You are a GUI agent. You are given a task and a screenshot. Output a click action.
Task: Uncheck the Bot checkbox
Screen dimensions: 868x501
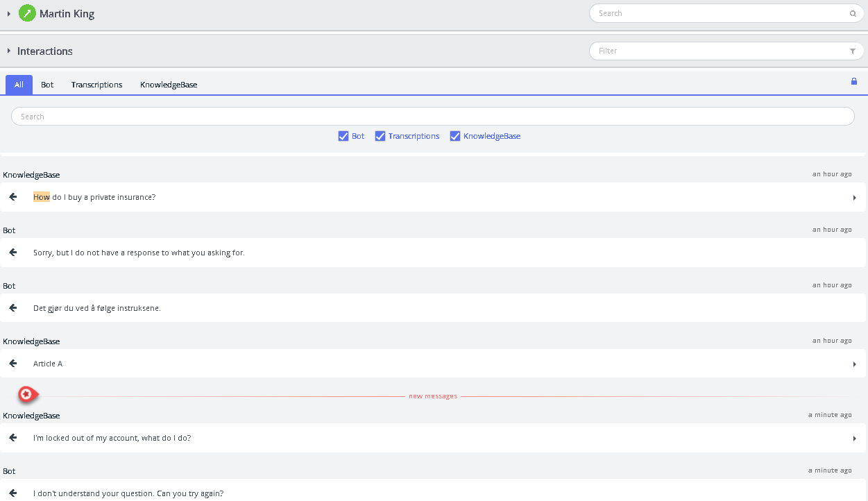point(343,136)
